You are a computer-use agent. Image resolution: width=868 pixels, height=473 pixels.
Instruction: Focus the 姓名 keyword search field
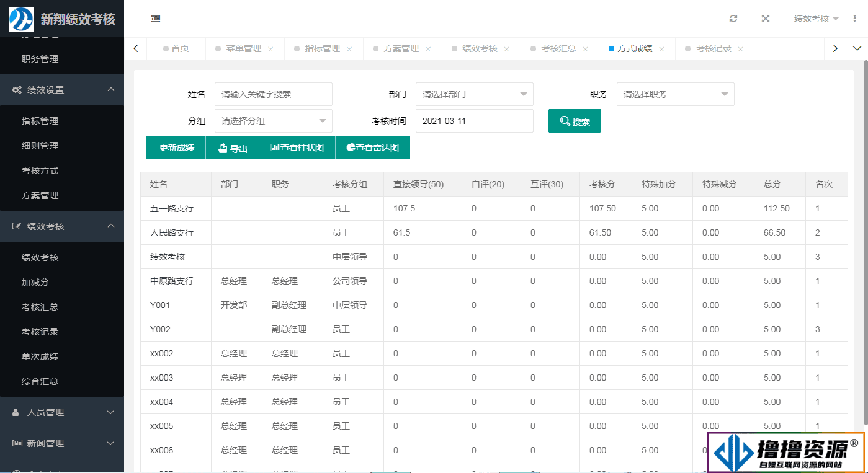point(274,94)
